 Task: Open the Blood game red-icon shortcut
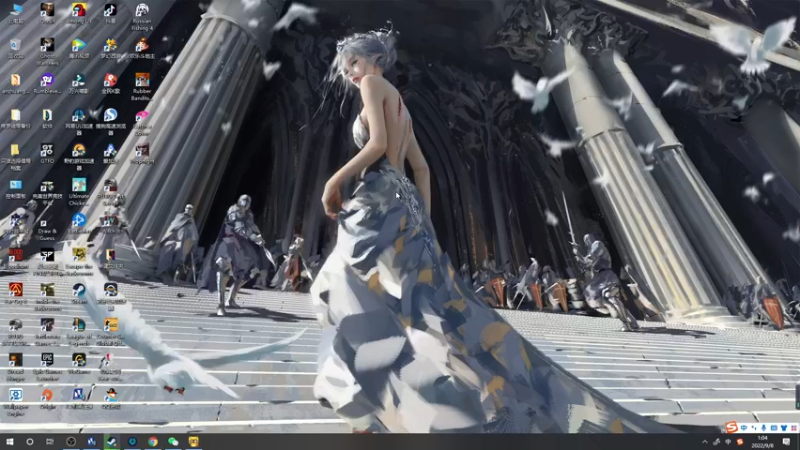coord(16,255)
